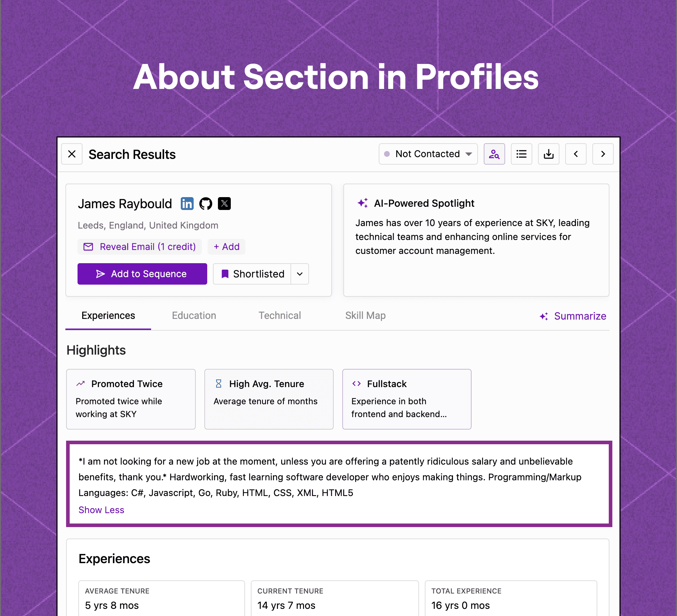Toggle the Shortlisted bookmark button
The image size is (677, 616).
click(x=252, y=274)
